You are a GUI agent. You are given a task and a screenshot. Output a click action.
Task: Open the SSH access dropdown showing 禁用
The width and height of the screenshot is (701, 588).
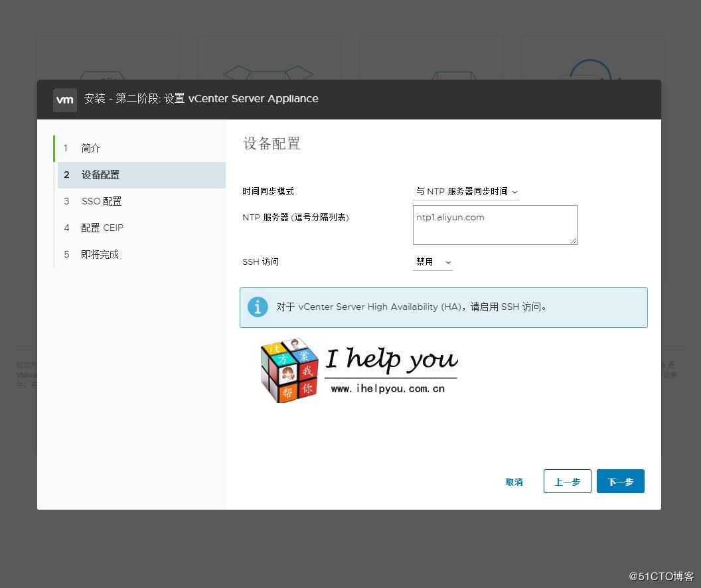click(433, 262)
